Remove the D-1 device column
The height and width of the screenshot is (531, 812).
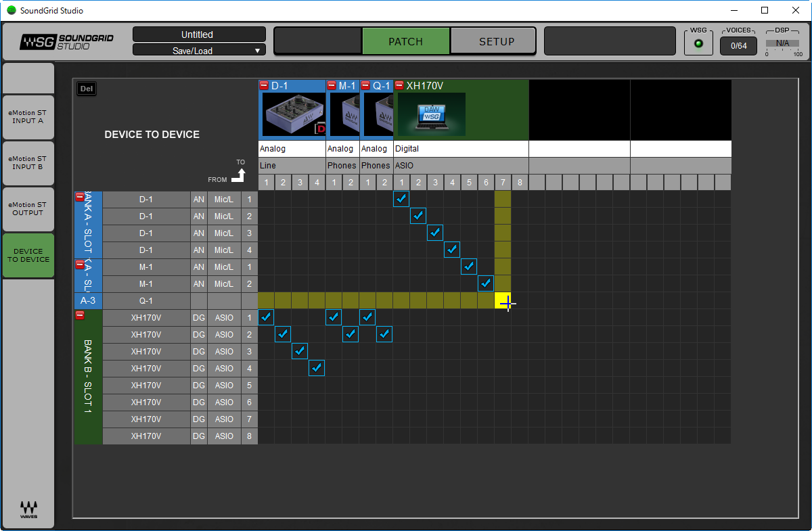coord(264,85)
